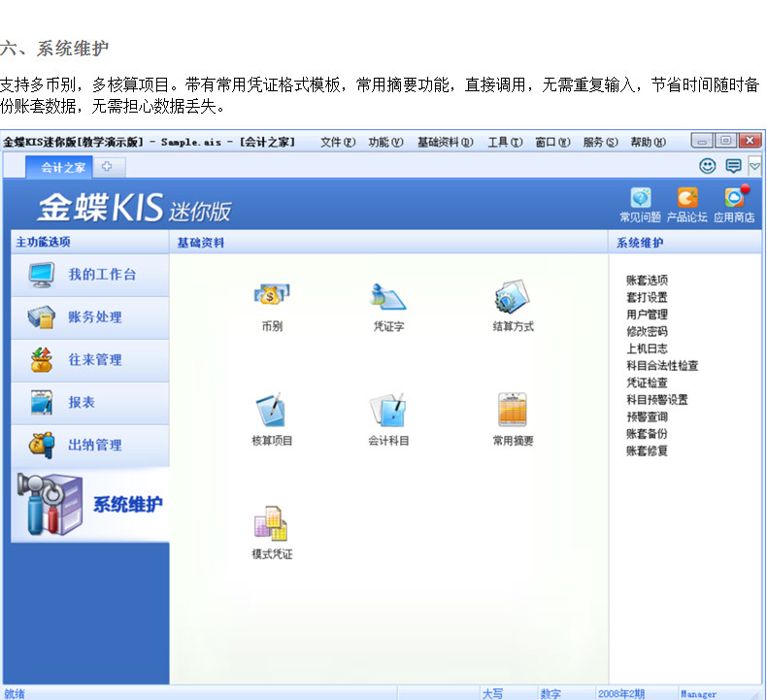Image resolution: width=767 pixels, height=700 pixels.
Task: Click the Manager status bar entry
Action: 698,693
